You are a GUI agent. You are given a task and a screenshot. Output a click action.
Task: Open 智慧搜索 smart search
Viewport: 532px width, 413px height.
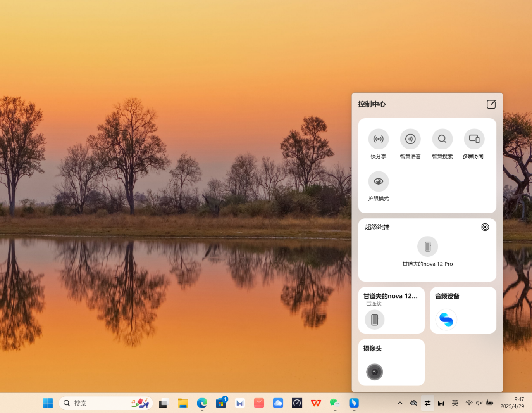pyautogui.click(x=442, y=139)
